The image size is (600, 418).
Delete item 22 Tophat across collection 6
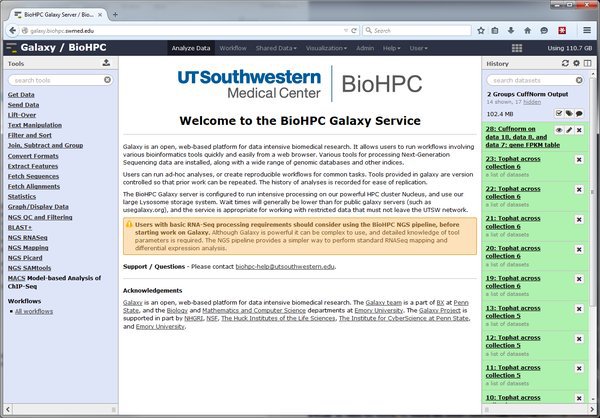[579, 190]
